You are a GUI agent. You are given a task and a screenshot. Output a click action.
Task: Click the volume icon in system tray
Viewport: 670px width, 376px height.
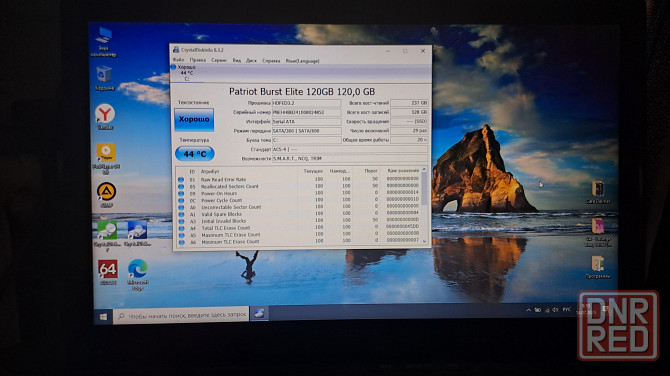tap(555, 310)
